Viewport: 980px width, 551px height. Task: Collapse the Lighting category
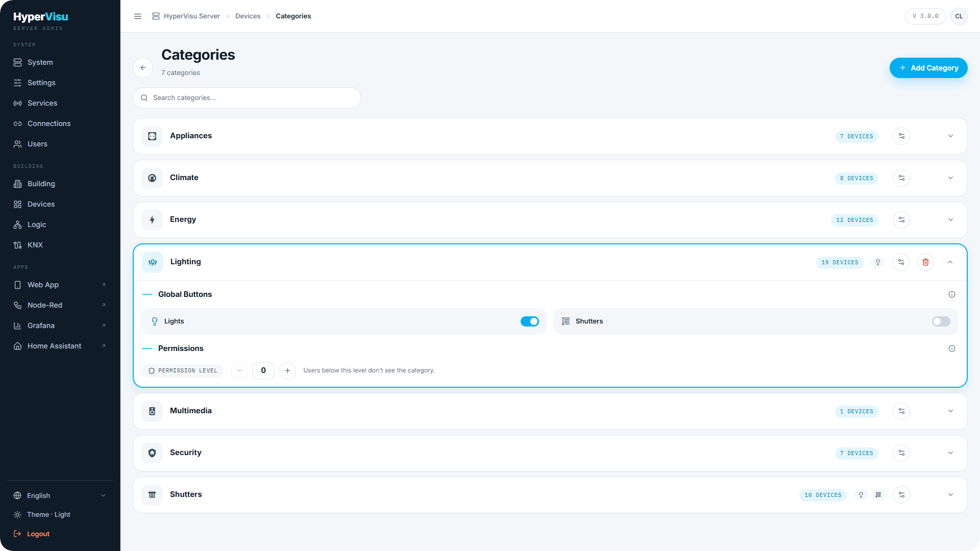(950, 262)
